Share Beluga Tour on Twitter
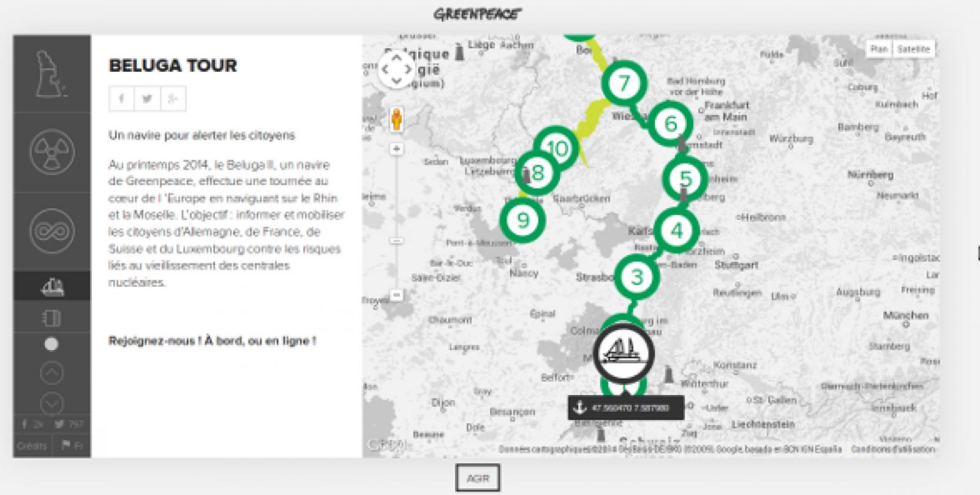This screenshot has height=495, width=980. (x=147, y=99)
